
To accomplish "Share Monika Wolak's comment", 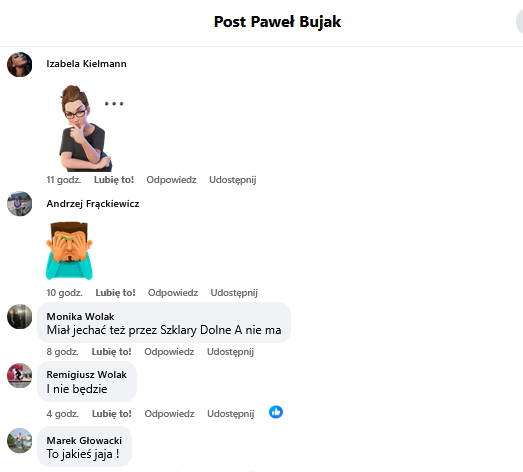I will click(x=230, y=352).
